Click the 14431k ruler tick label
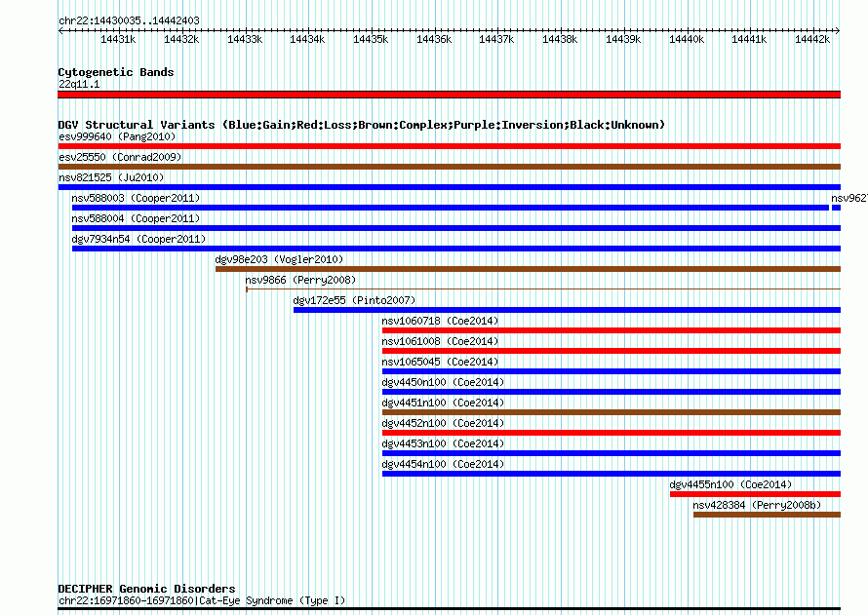 (x=118, y=39)
